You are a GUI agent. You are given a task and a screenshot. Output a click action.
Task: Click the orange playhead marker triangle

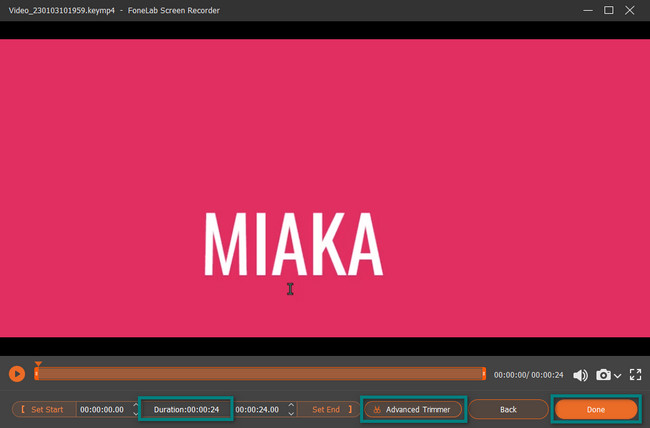click(x=38, y=364)
